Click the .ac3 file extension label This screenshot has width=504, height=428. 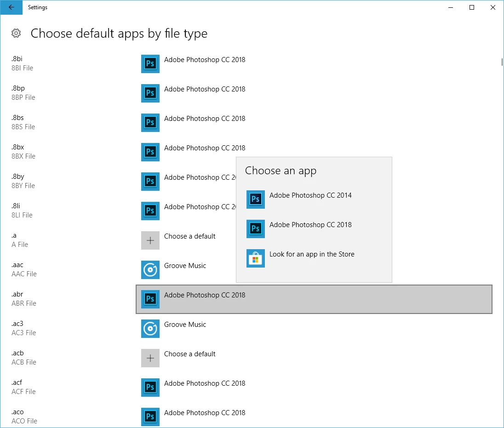click(x=17, y=324)
